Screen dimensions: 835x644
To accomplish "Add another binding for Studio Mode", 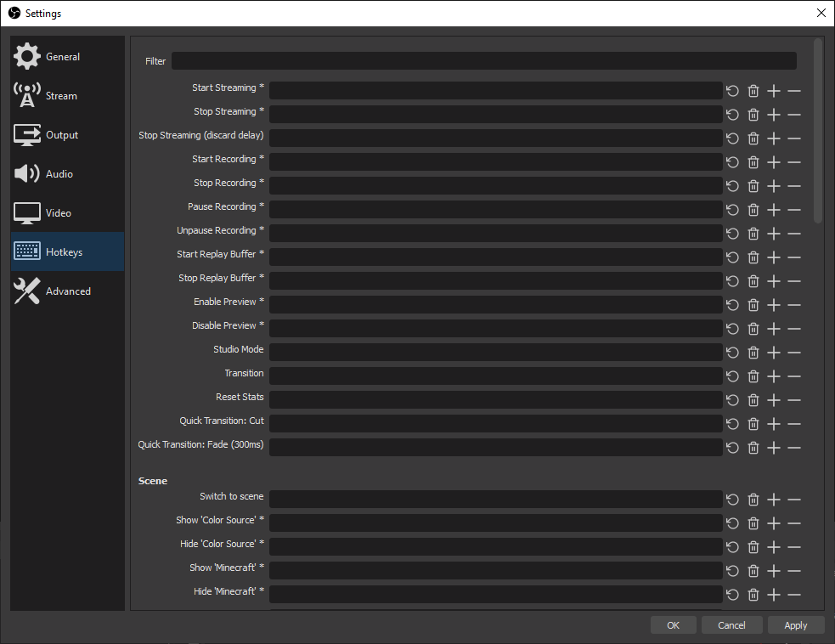I will click(x=773, y=352).
